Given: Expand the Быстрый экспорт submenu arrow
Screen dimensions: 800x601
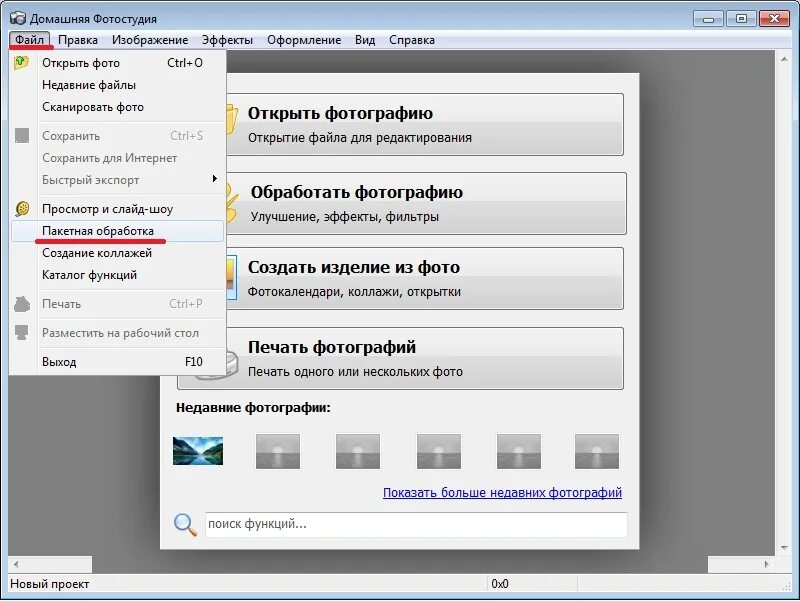Looking at the screenshot, I should click(x=215, y=179).
